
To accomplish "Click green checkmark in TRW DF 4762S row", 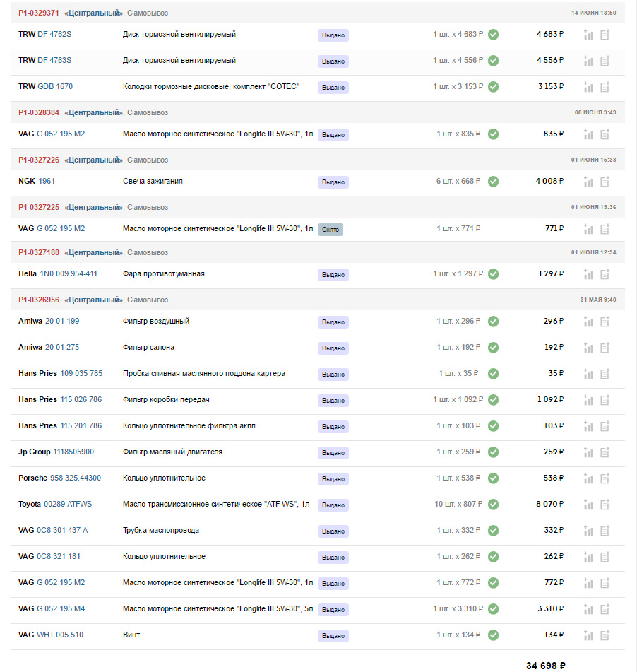I will [494, 35].
